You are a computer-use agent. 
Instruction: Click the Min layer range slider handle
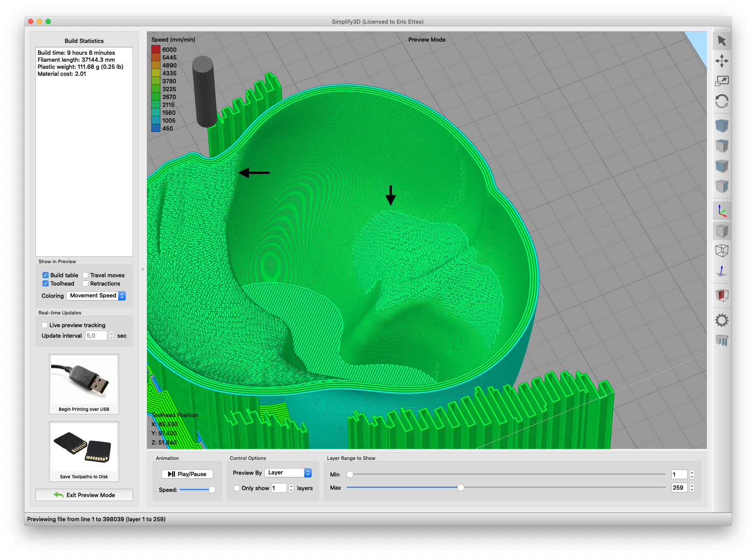350,474
